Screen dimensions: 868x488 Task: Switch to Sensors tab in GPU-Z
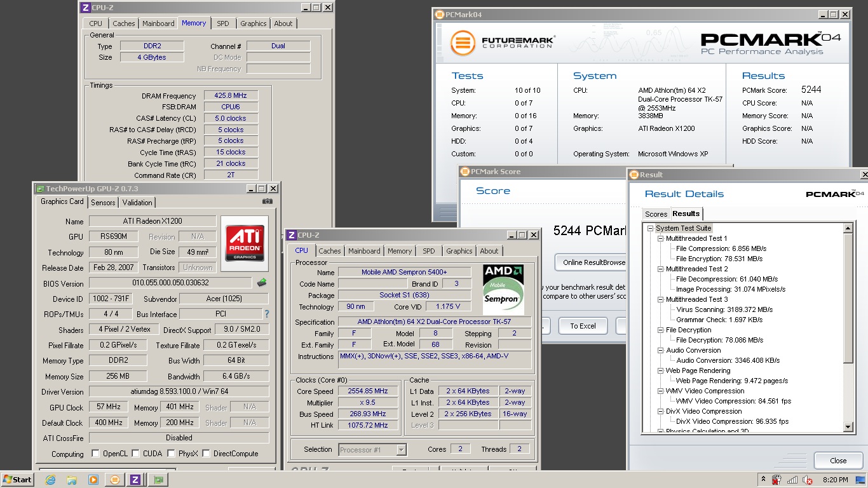pos(103,203)
